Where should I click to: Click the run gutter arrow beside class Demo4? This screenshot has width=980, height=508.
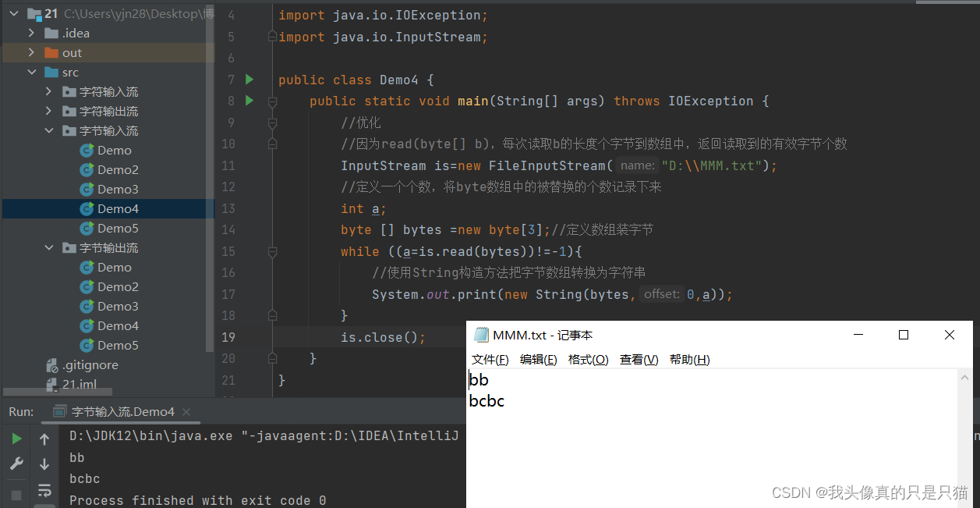(x=249, y=80)
